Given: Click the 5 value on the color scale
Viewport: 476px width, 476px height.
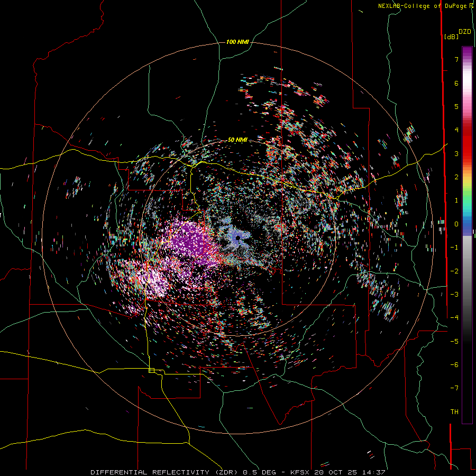Looking at the screenshot, I should tap(456, 106).
